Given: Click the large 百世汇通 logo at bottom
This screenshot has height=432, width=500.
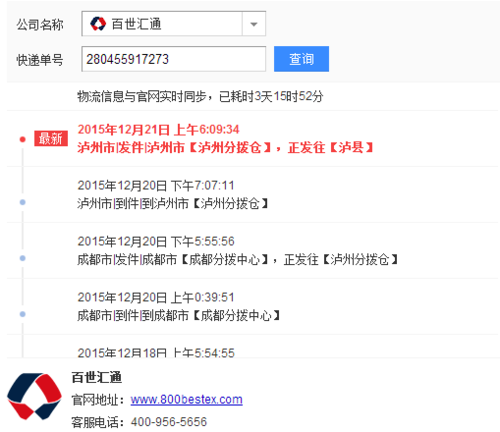Looking at the screenshot, I should [x=34, y=396].
